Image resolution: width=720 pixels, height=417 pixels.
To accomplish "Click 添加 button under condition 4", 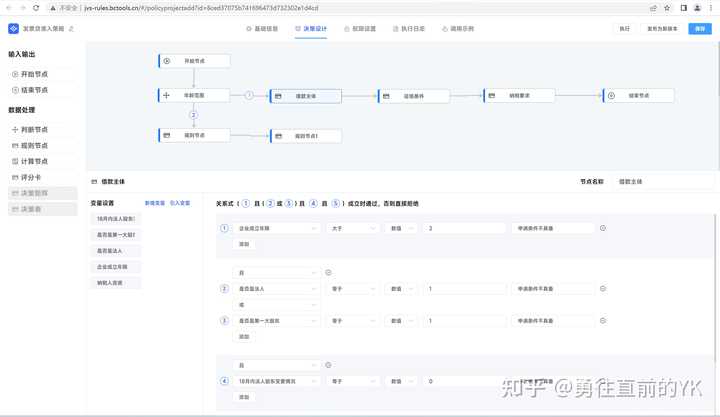I will coord(244,397).
